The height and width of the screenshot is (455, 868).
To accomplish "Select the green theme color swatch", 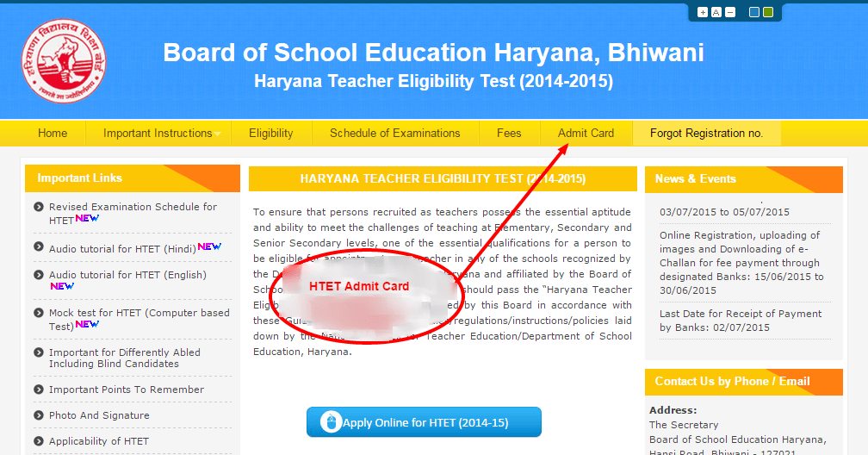I will pyautogui.click(x=768, y=12).
